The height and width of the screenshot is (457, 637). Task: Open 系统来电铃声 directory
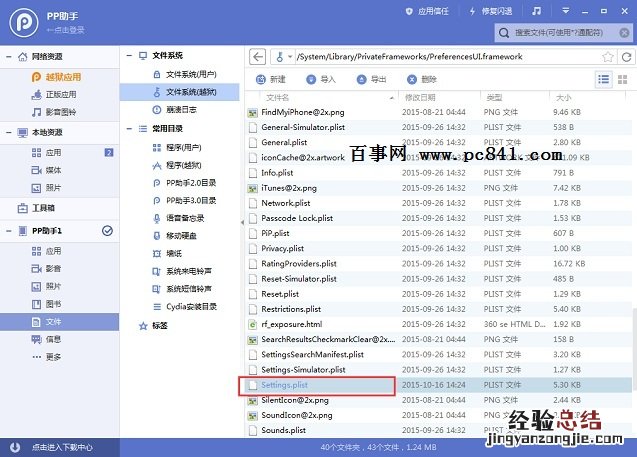coord(180,271)
